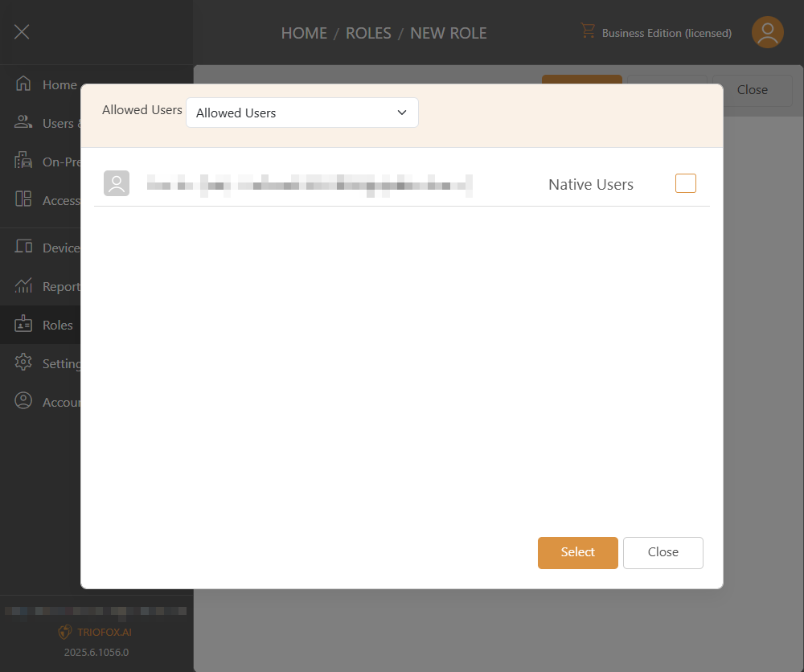Click the blurred user name in the list

pyautogui.click(x=310, y=185)
